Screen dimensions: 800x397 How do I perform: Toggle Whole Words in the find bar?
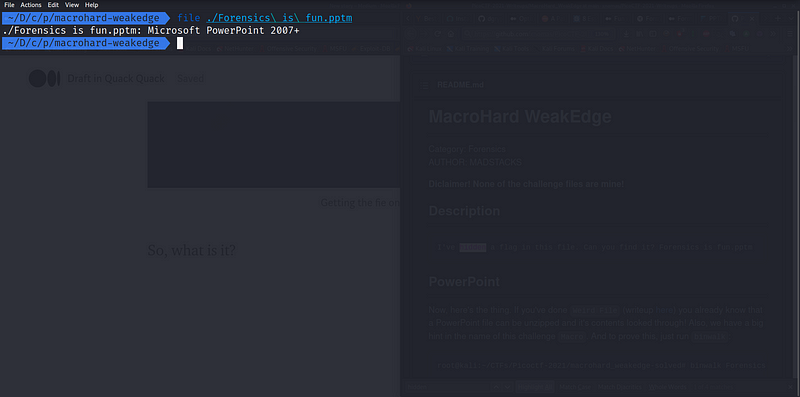(667, 387)
